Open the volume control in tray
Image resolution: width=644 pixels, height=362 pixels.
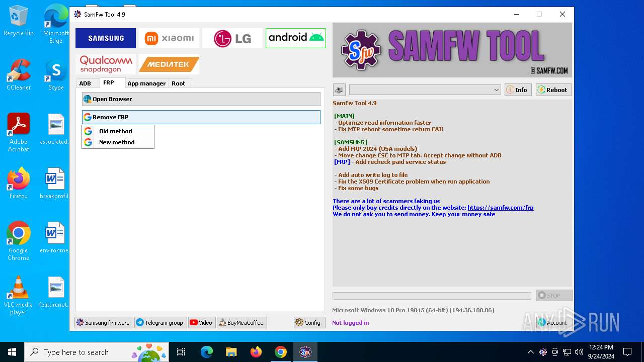coord(579,352)
